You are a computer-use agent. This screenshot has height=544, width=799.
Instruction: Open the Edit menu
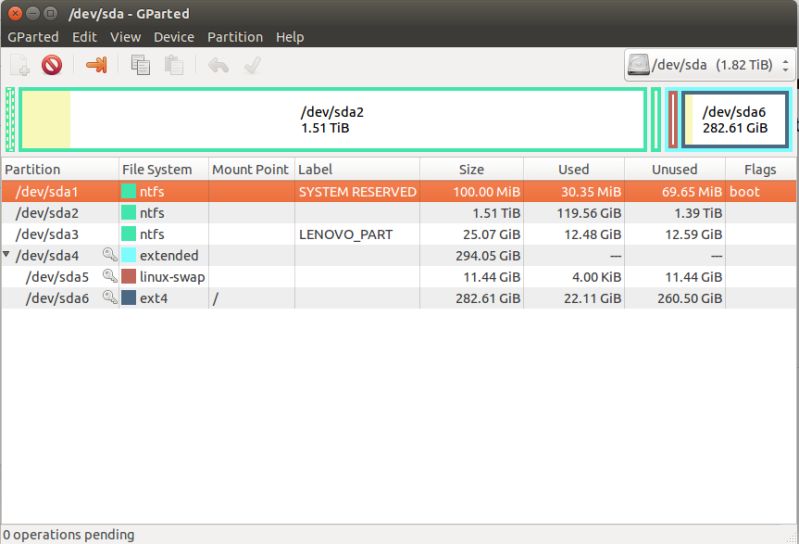point(84,37)
